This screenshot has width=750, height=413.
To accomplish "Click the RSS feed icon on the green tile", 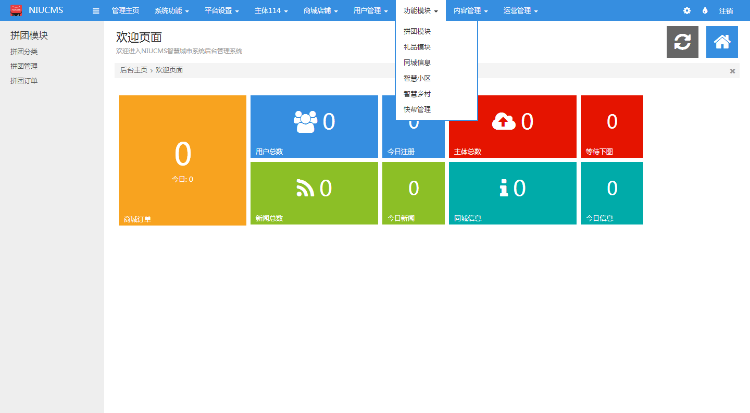I will (x=305, y=188).
